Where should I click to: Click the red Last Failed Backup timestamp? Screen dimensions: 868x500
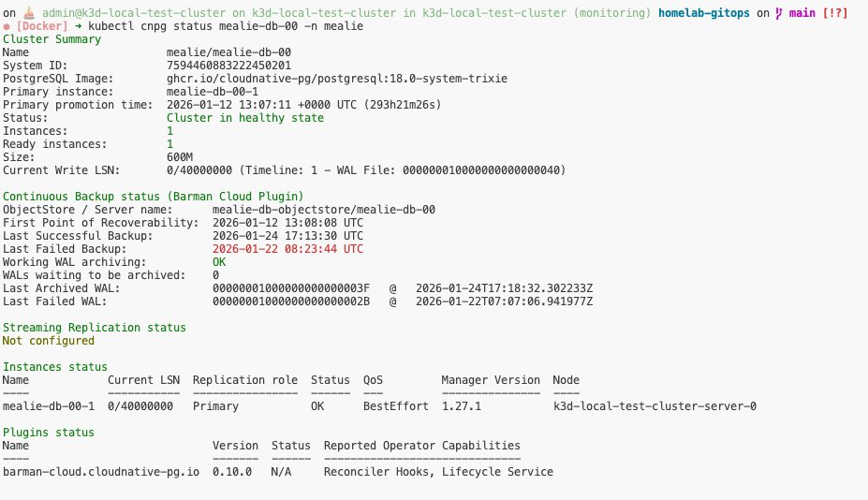287,249
